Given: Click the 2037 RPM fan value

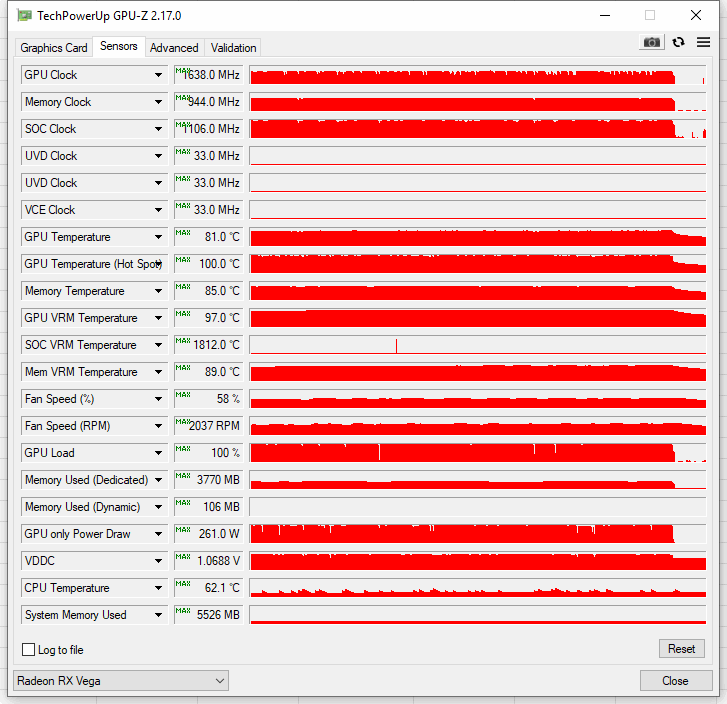Looking at the screenshot, I should pyautogui.click(x=209, y=426).
